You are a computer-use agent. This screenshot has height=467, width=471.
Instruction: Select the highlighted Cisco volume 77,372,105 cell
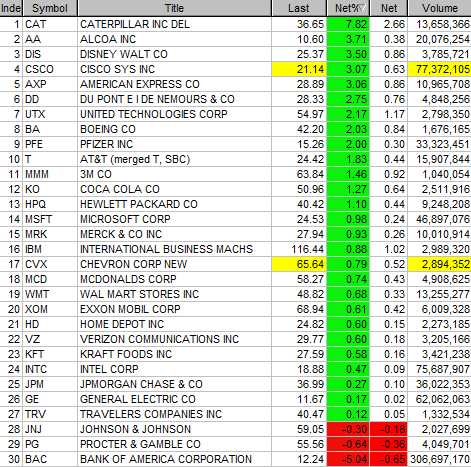[x=440, y=69]
